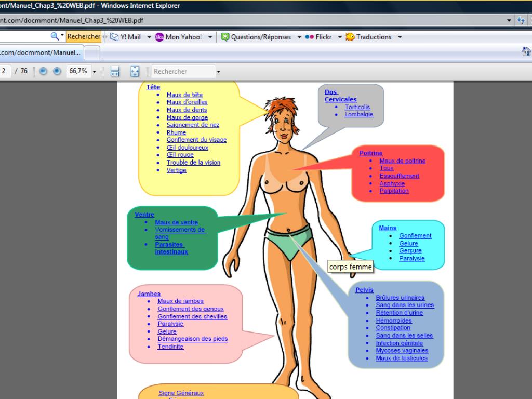Open the Lombalgie link
The image size is (532, 399).
point(359,114)
